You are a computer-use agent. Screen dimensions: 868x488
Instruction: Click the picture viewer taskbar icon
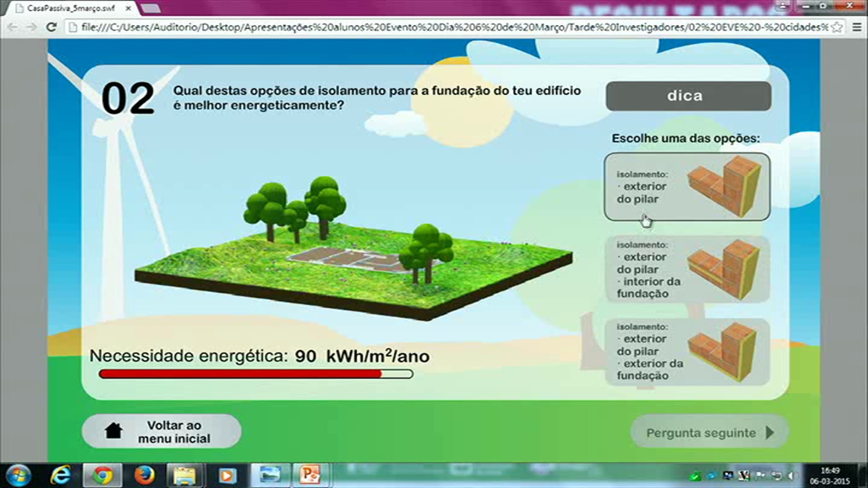pos(270,475)
